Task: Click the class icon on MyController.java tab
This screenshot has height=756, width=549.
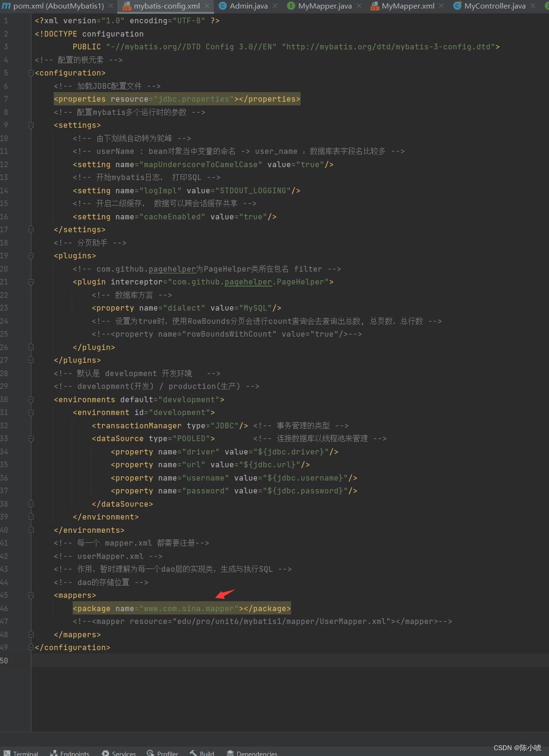Action: click(457, 6)
